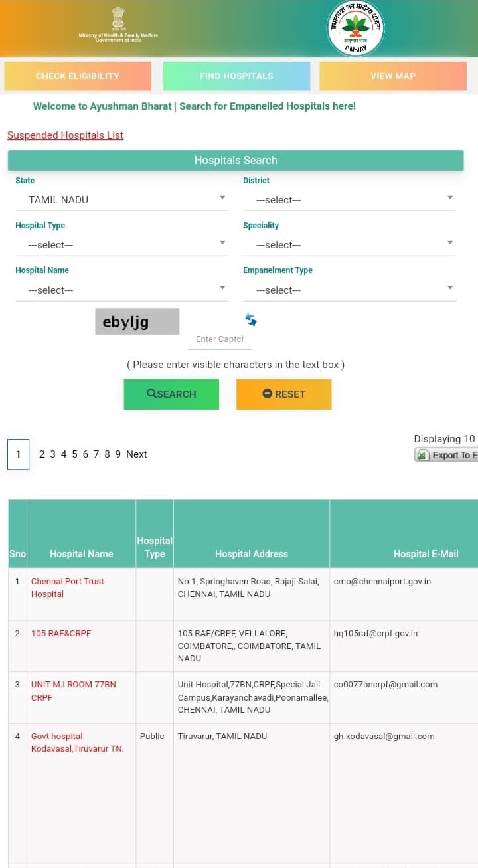Click the captcha refresh arrows icon
The image size is (478, 868).
coord(251,320)
